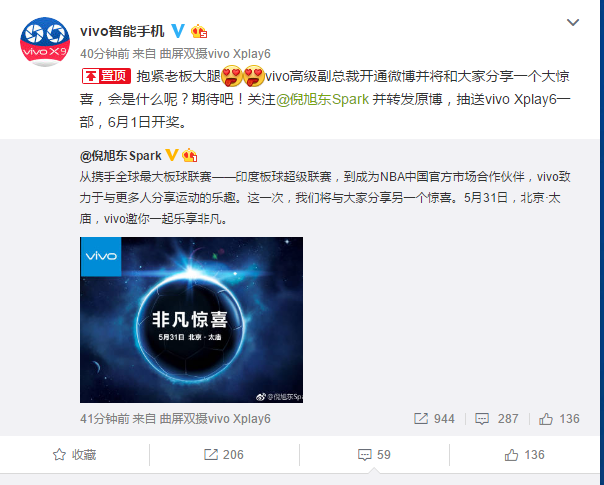The width and height of the screenshot is (604, 485).
Task: Open the vivo X9 profile avatar
Action: click(45, 42)
